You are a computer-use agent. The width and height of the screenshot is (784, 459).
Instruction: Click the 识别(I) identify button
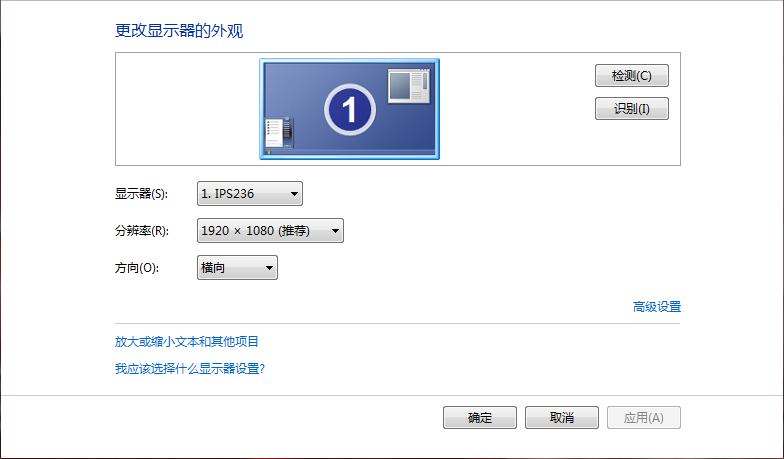(632, 108)
